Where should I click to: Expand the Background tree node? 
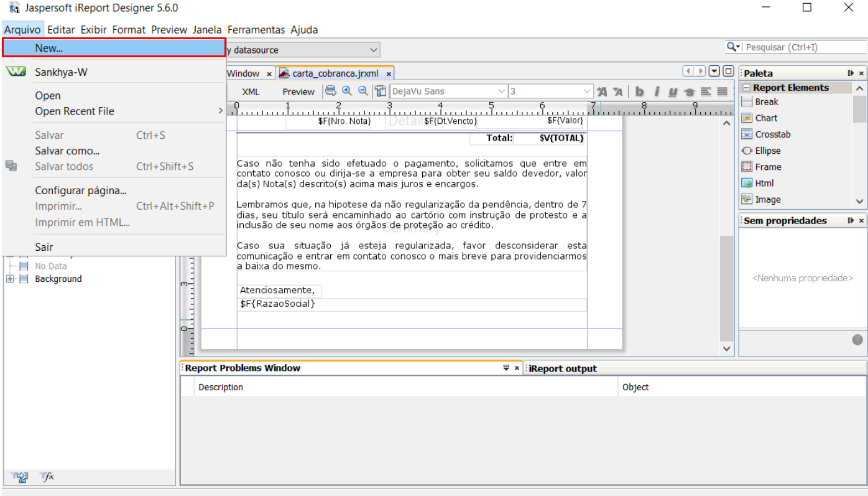(x=10, y=279)
